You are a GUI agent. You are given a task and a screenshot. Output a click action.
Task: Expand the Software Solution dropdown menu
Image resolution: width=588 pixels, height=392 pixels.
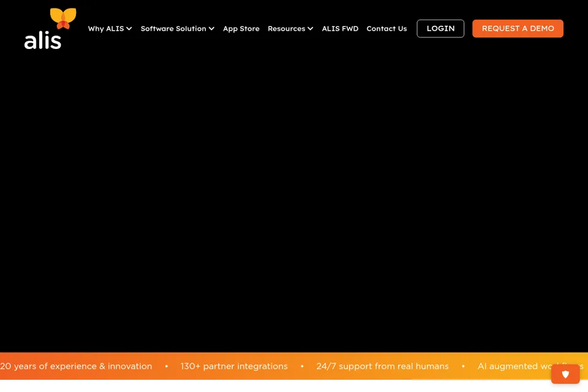pyautogui.click(x=178, y=29)
